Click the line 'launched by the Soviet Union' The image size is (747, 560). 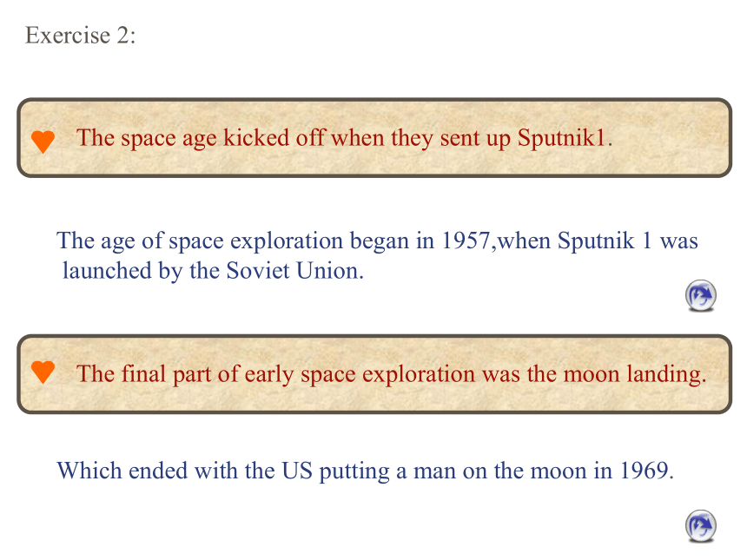point(213,271)
